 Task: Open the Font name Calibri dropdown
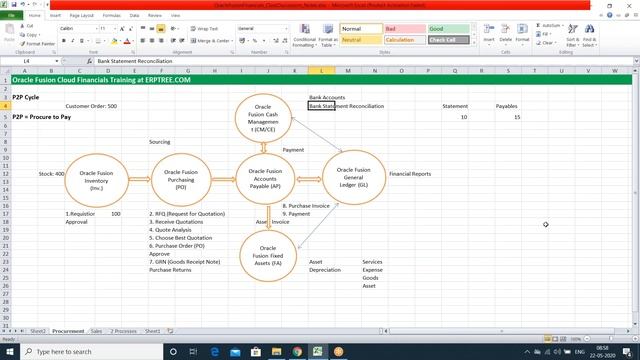[97, 29]
